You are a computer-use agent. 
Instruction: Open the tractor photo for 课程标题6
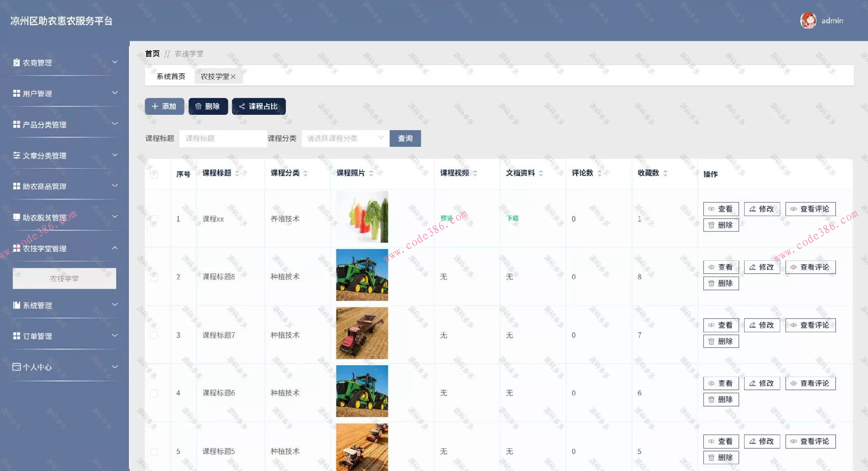coord(362,391)
